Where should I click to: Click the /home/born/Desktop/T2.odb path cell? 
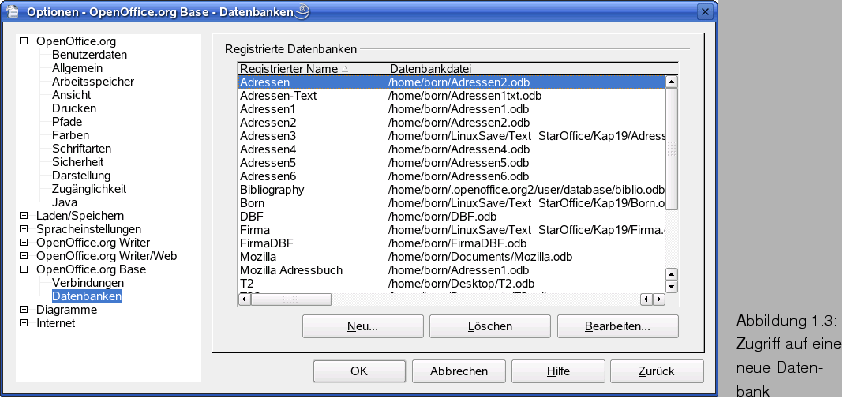pos(461,284)
